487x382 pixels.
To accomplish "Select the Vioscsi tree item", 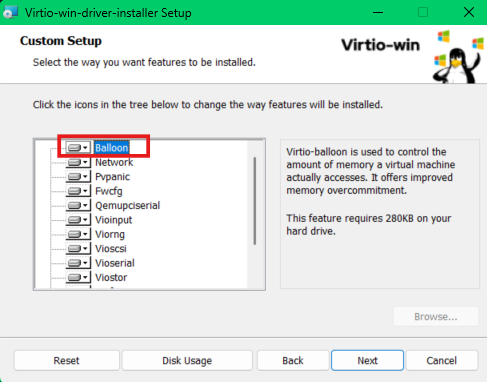I will point(111,249).
